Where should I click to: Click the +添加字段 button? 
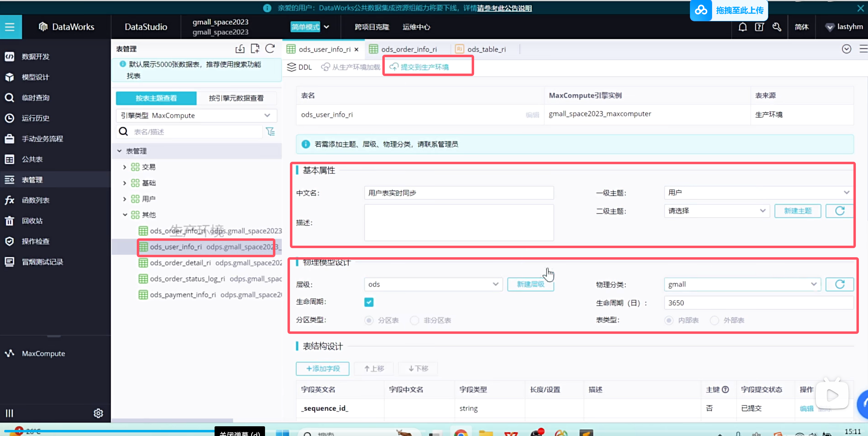[322, 369]
